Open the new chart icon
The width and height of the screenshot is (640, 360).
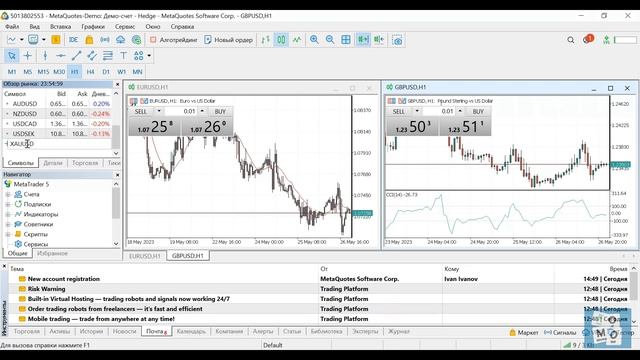coord(11,40)
